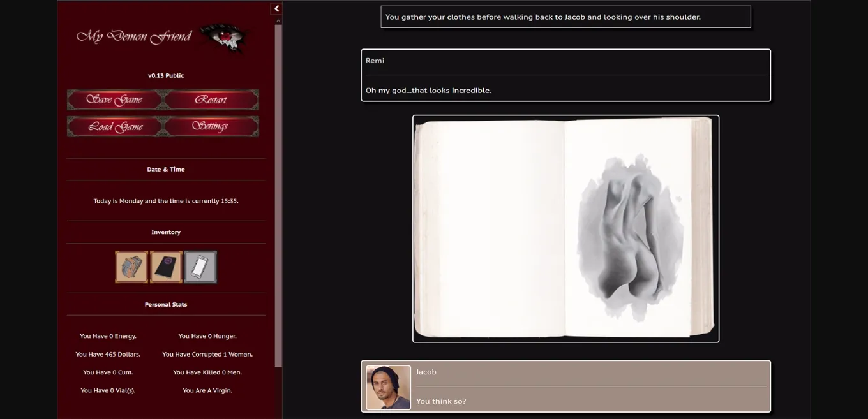Open the backpack inventory icon
Image resolution: width=868 pixels, height=419 pixels.
[132, 267]
